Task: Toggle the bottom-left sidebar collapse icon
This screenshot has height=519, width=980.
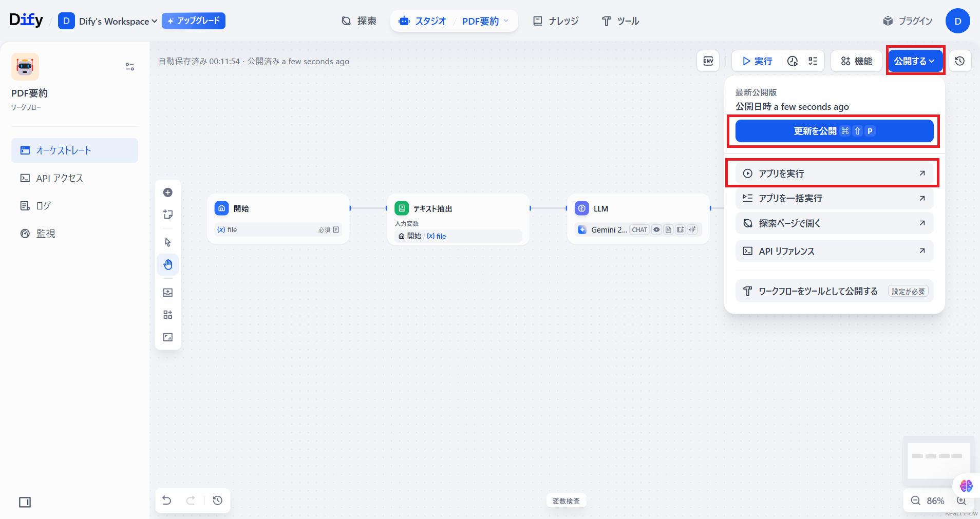Action: click(25, 502)
